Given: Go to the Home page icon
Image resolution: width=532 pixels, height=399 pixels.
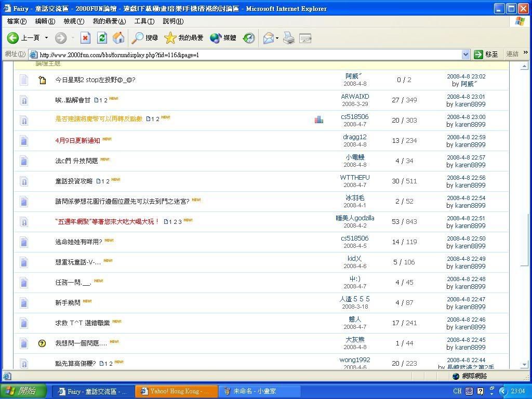Looking at the screenshot, I should (118, 38).
